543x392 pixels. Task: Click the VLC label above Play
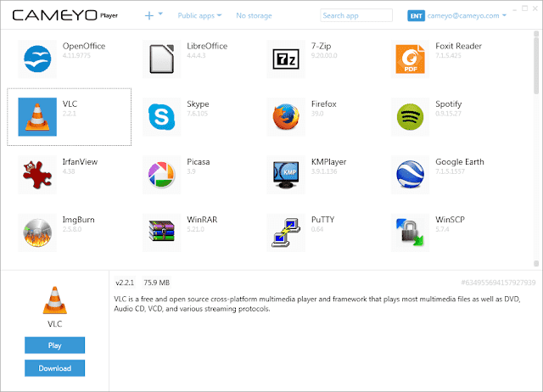click(54, 324)
